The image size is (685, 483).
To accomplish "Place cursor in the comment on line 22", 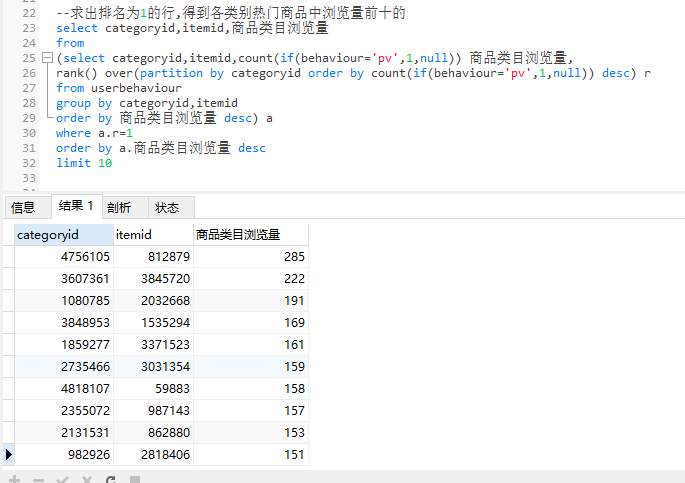I will (x=231, y=13).
